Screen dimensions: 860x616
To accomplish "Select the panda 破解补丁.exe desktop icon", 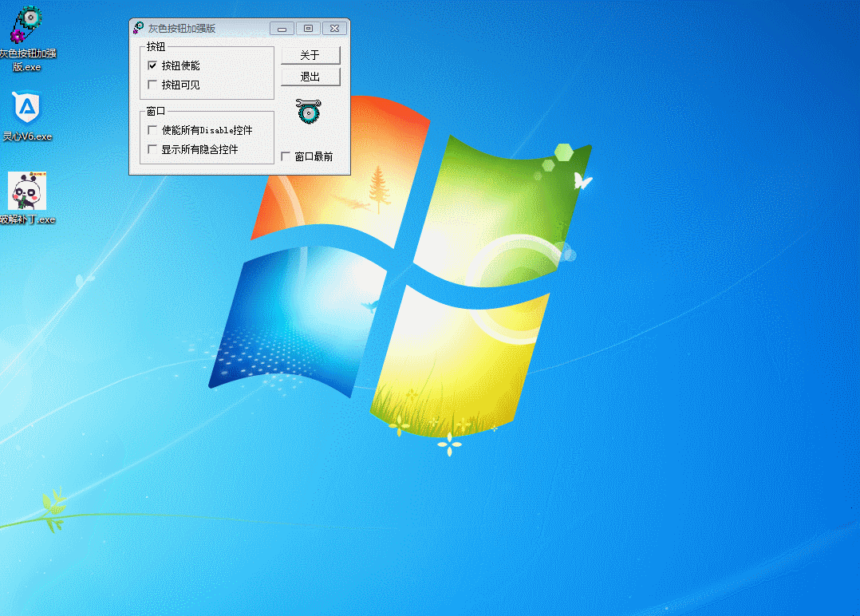I will tap(27, 192).
